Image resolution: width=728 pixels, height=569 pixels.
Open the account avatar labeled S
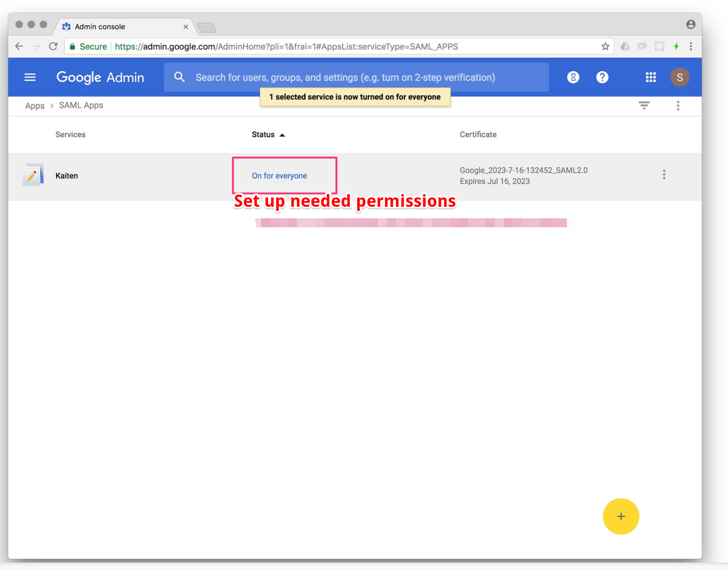pos(680,77)
